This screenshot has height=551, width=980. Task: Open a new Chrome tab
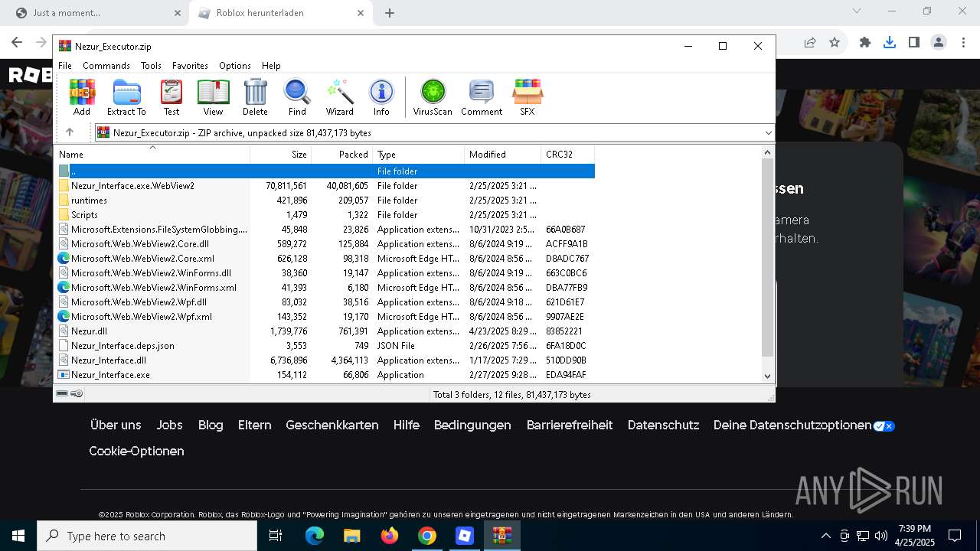[x=390, y=13]
